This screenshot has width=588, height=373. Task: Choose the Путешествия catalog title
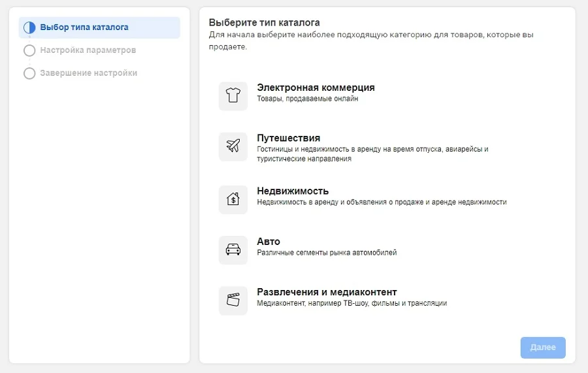288,138
